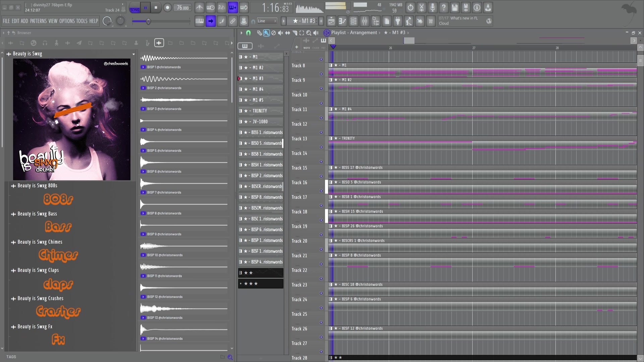Image resolution: width=644 pixels, height=362 pixels.
Task: Open the mixer window icon
Action: tap(365, 21)
